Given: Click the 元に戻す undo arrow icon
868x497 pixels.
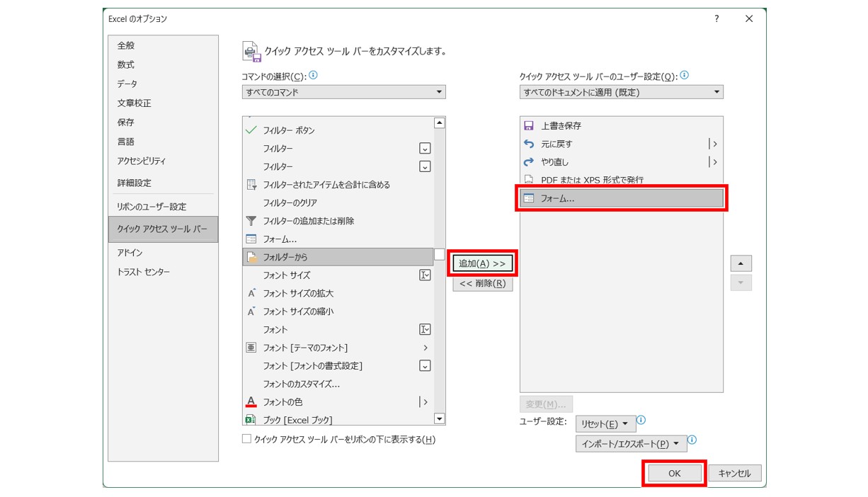Looking at the screenshot, I should coord(528,144).
